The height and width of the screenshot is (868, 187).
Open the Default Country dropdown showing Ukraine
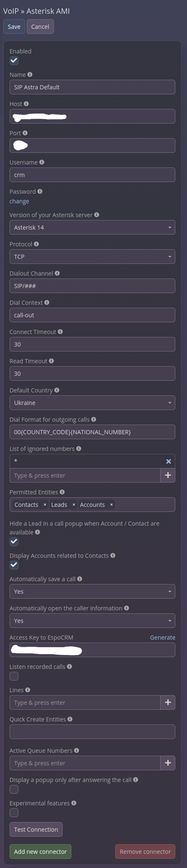[x=92, y=403]
